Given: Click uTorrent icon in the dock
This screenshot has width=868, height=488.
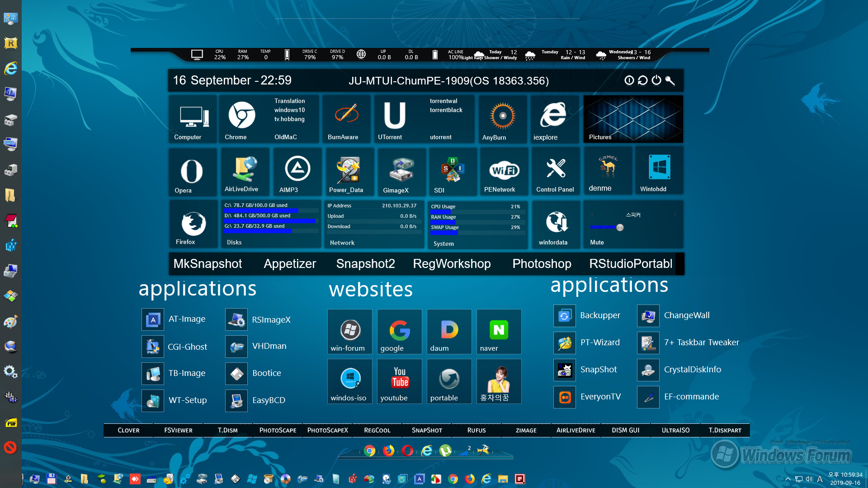Looking at the screenshot, I should pos(445,451).
